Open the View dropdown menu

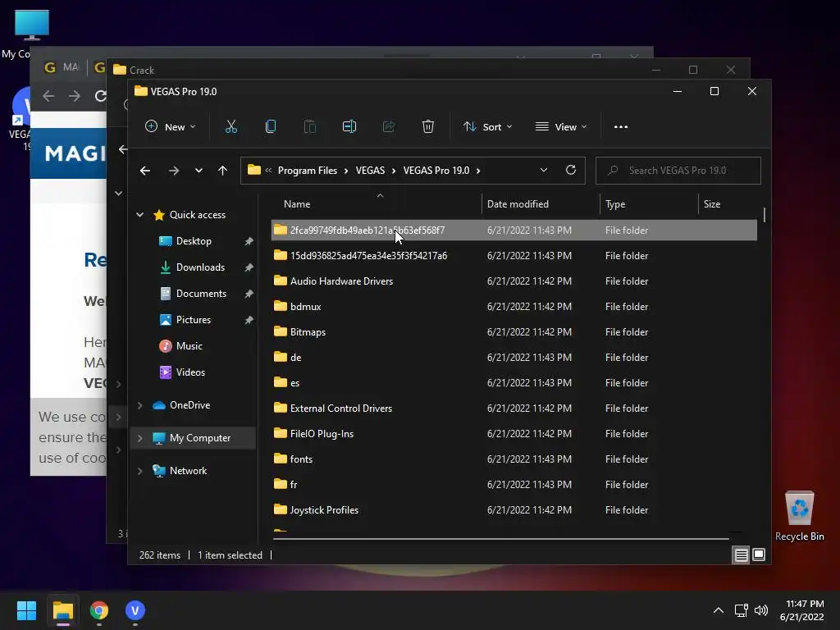(561, 127)
